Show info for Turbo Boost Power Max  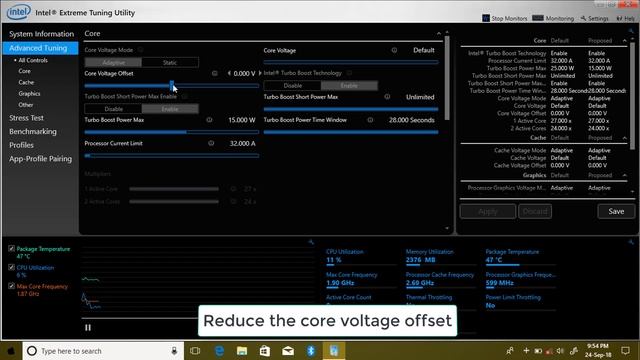pyautogui.click(x=209, y=120)
